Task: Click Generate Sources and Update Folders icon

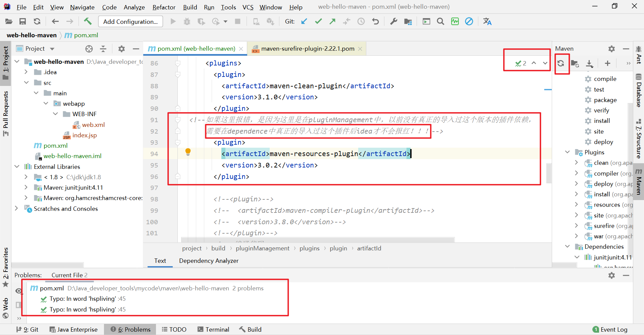Action: [575, 63]
